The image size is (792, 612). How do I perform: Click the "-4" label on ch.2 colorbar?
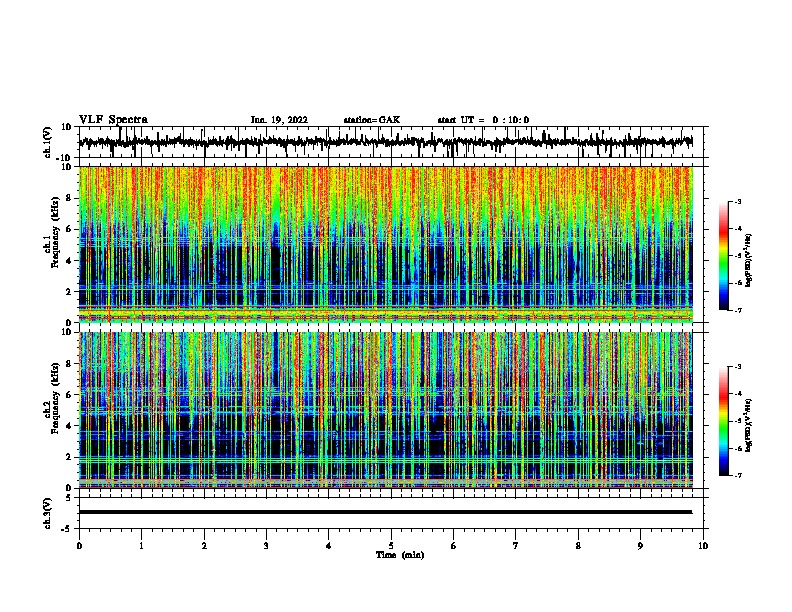[x=737, y=394]
